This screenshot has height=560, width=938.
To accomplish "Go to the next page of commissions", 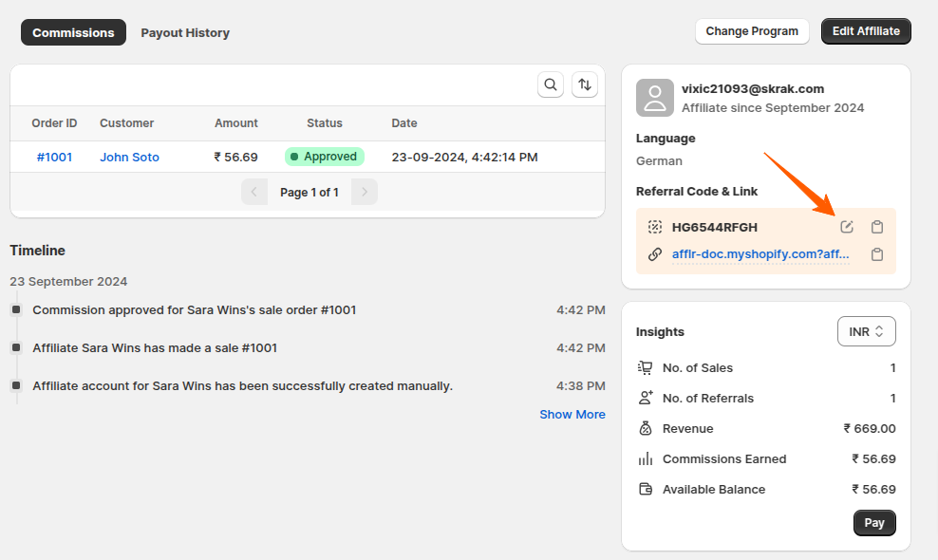I will point(364,191).
